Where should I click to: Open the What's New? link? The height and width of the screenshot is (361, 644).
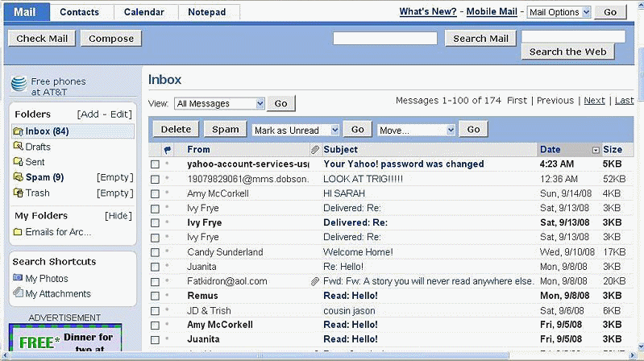click(428, 11)
